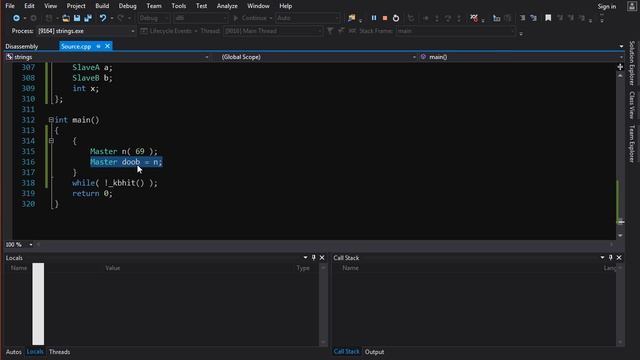Click the editor vertical scrollbar down arrow
This screenshot has width=640, height=360.
[x=620, y=236]
